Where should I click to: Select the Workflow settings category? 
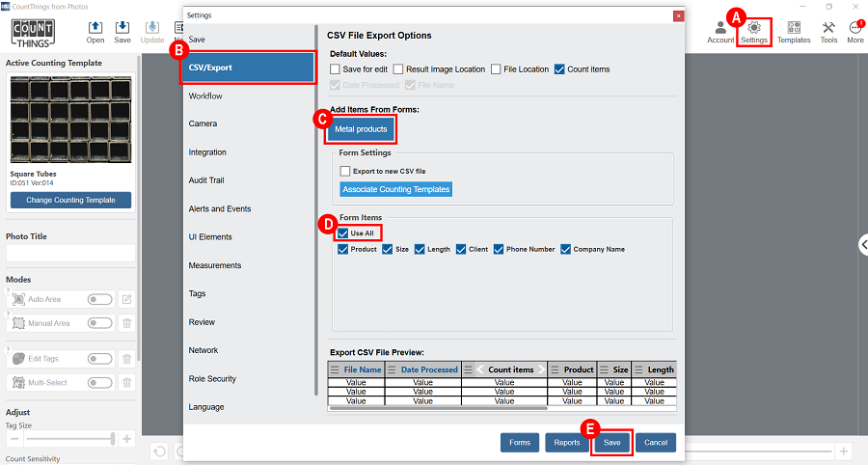(x=205, y=96)
